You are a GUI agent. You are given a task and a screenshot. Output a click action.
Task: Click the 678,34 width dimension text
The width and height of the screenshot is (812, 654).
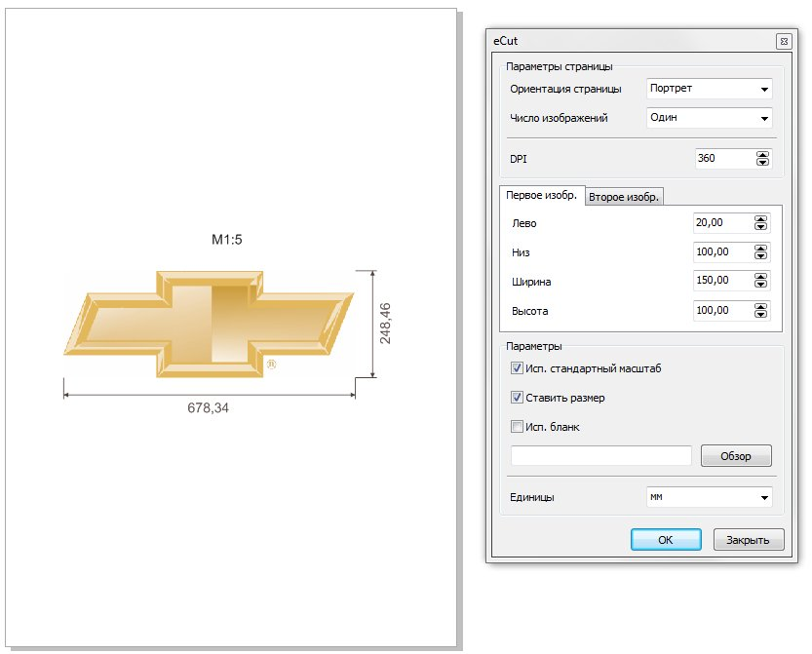(x=209, y=408)
